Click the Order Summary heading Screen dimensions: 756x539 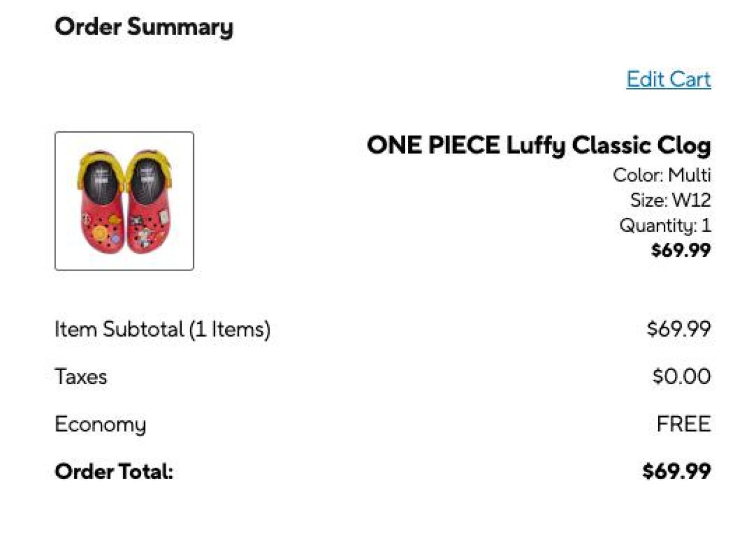pos(144,27)
